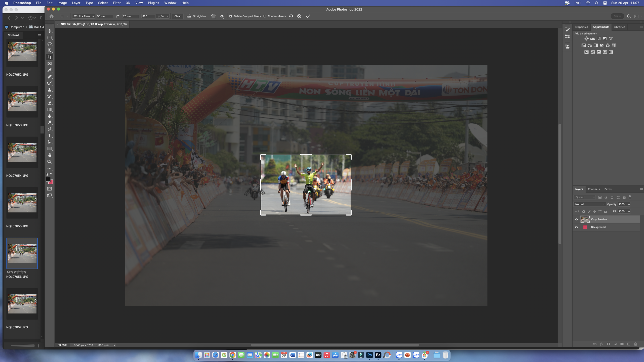Viewport: 644px width, 362px height.
Task: Select the Horizontal Type tool
Action: click(50, 136)
